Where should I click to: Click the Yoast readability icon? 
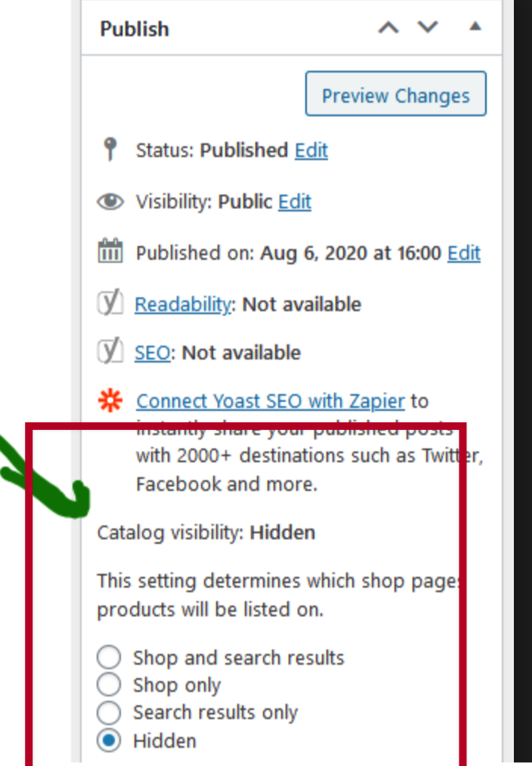pyautogui.click(x=110, y=303)
